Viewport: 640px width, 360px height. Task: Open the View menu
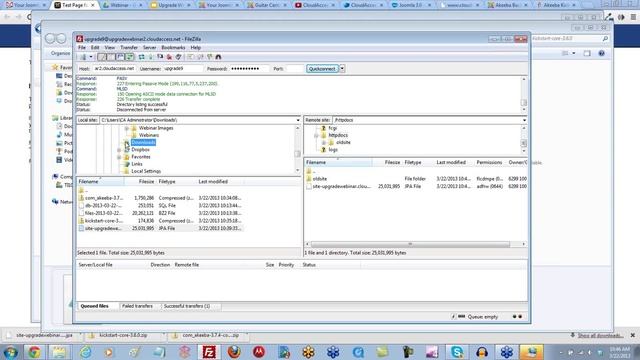tap(109, 48)
